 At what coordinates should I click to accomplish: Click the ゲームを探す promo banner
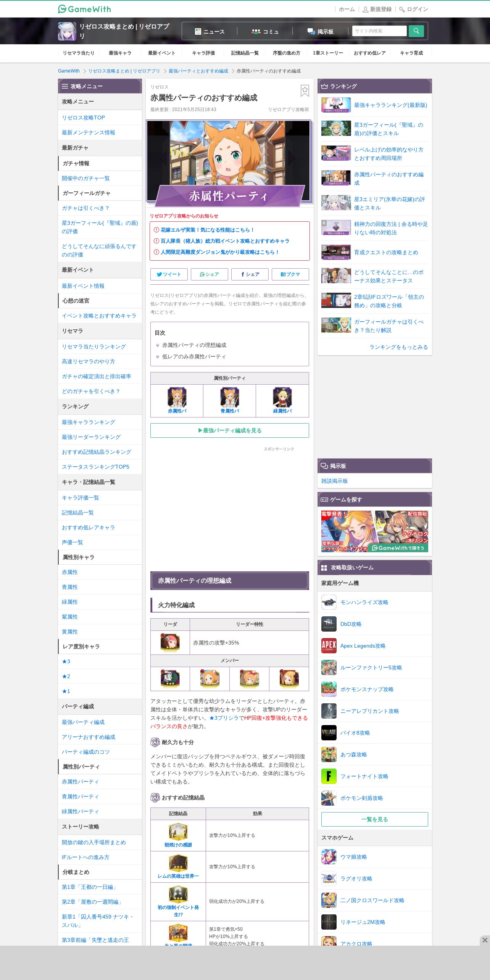[375, 531]
